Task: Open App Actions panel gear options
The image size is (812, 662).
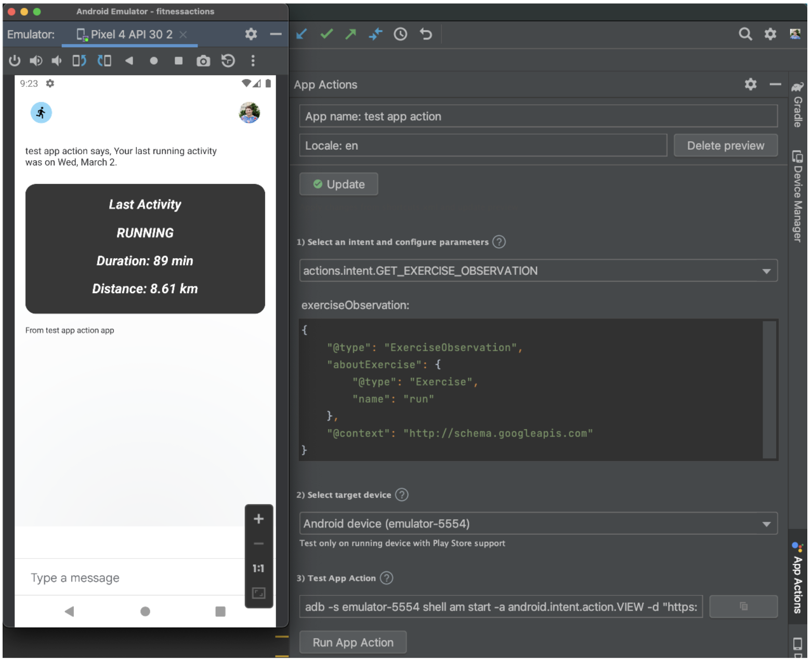Action: pyautogui.click(x=750, y=84)
